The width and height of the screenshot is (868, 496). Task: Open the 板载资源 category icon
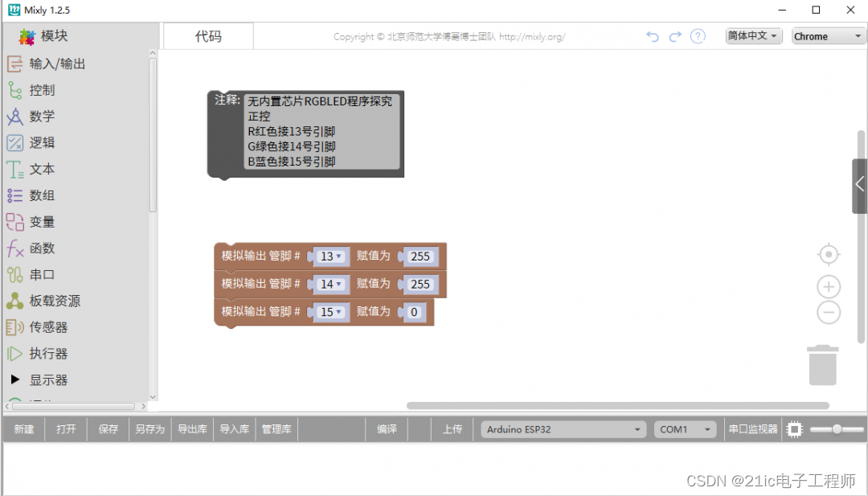pos(14,301)
